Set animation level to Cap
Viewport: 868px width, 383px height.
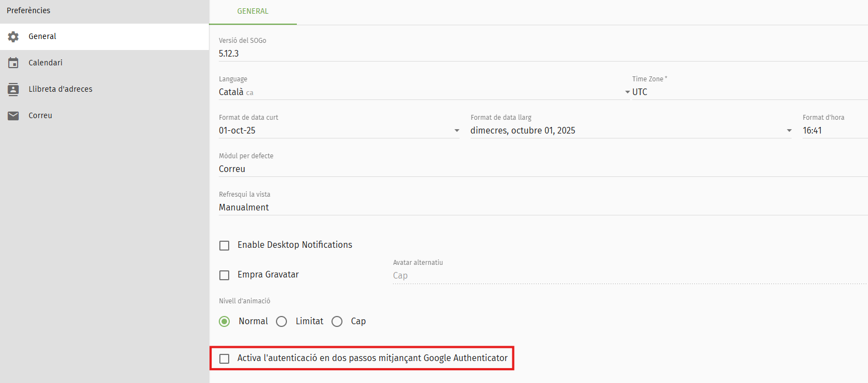tap(337, 321)
